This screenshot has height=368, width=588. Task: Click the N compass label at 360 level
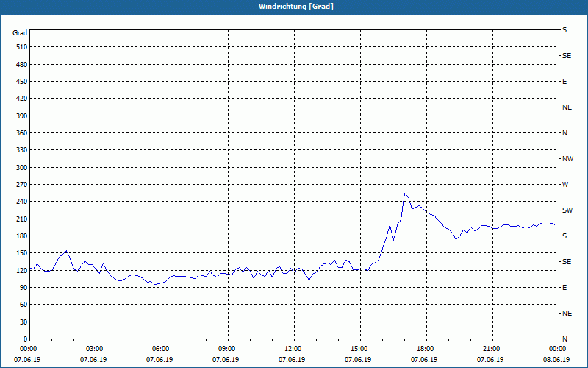[565, 133]
